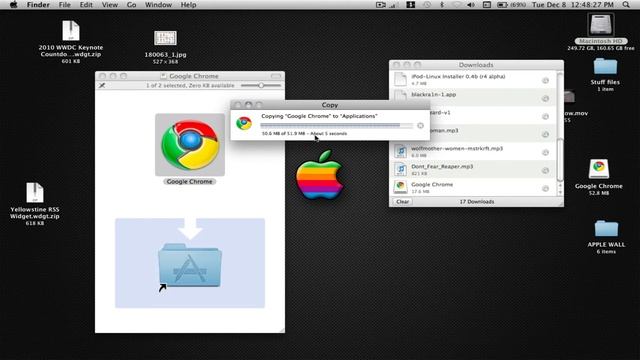Select the 180063_1.jpg desktop image
This screenshot has height=360, width=640.
point(165,38)
